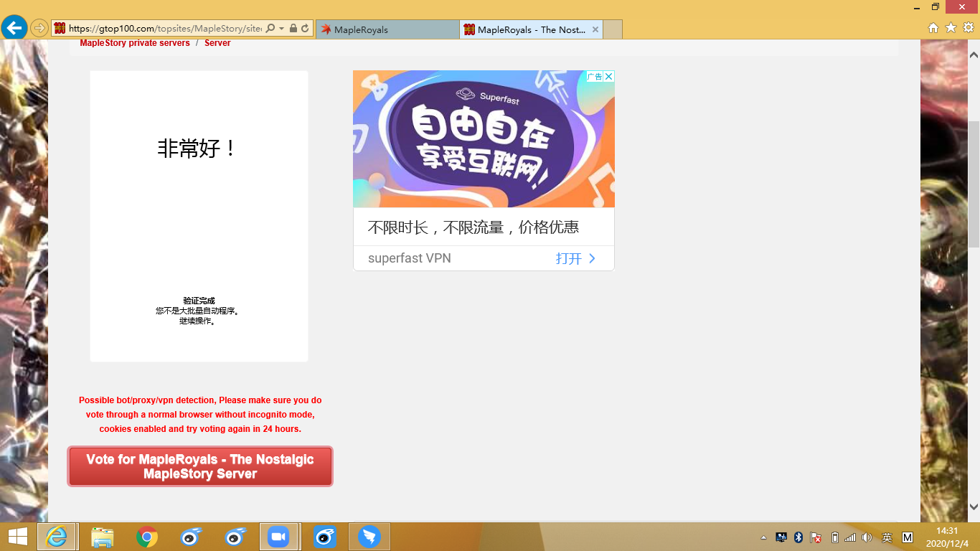Open the browser Home icon

(x=933, y=28)
